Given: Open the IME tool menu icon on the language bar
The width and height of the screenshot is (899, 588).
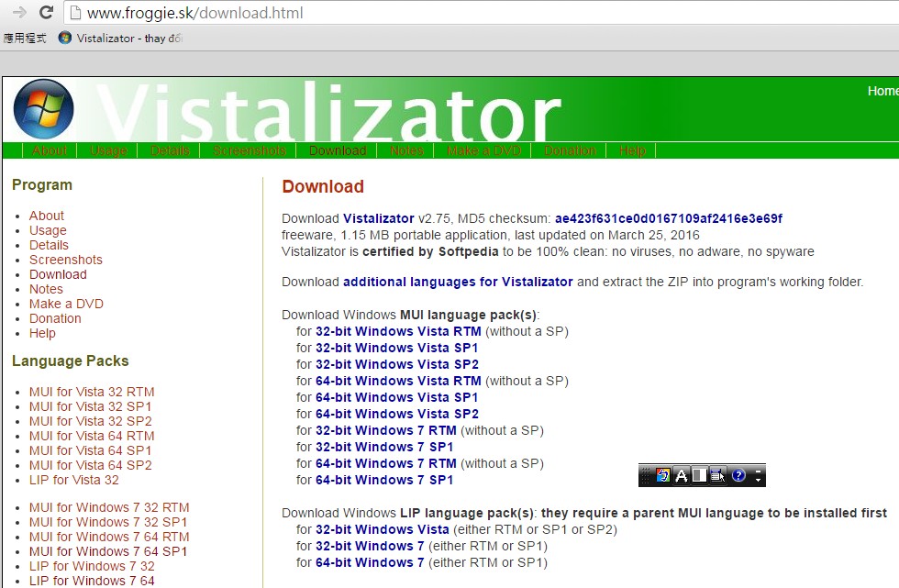Looking at the screenshot, I should [717, 475].
